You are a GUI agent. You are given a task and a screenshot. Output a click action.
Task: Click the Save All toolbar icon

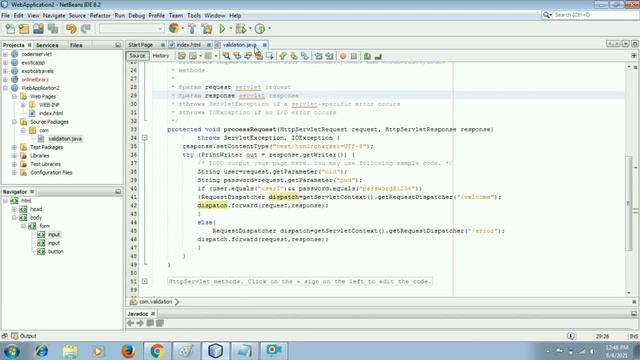click(x=53, y=29)
